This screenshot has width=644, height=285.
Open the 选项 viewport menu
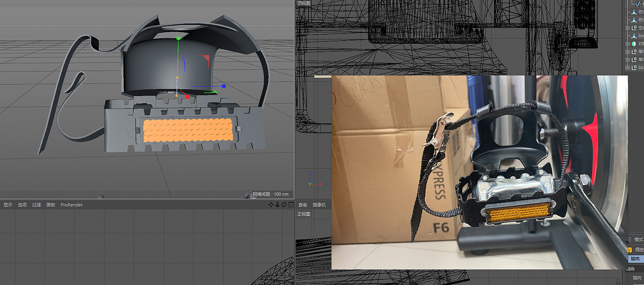(22, 205)
